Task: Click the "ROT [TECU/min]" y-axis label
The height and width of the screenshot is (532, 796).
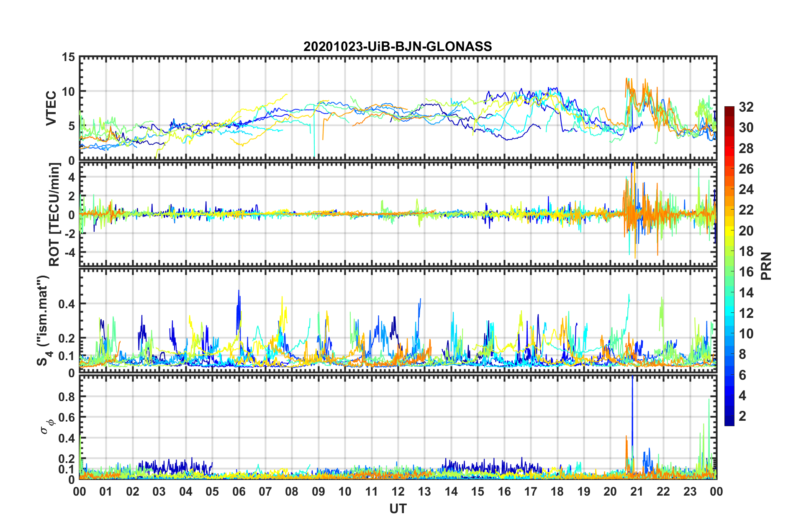Action: 54,215
